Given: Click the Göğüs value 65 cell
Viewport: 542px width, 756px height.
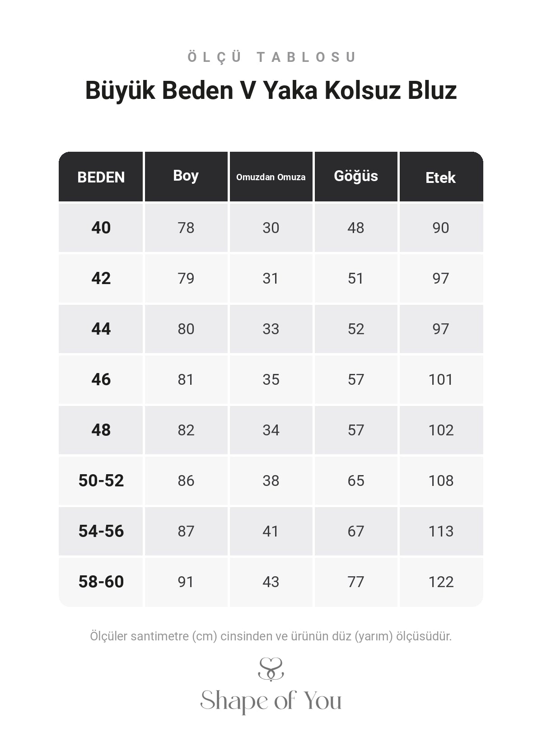Looking at the screenshot, I should (356, 481).
